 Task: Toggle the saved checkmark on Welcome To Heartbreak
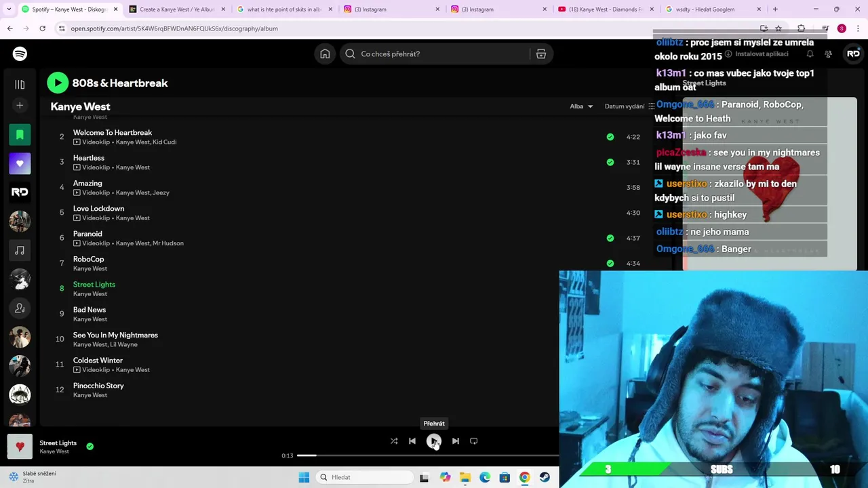(x=610, y=137)
